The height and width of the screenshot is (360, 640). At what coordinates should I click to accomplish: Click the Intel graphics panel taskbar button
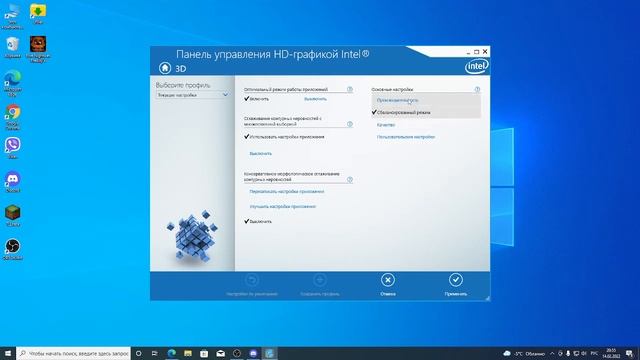[x=269, y=353]
